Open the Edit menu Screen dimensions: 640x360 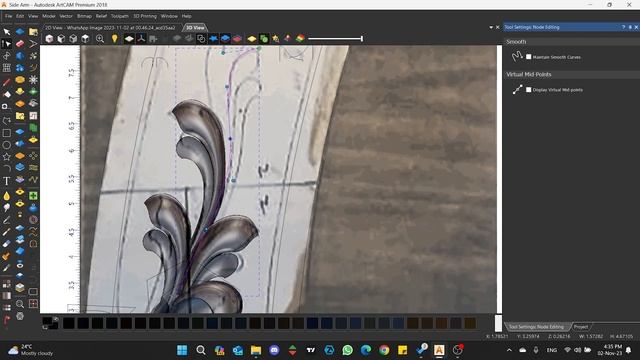(20, 16)
